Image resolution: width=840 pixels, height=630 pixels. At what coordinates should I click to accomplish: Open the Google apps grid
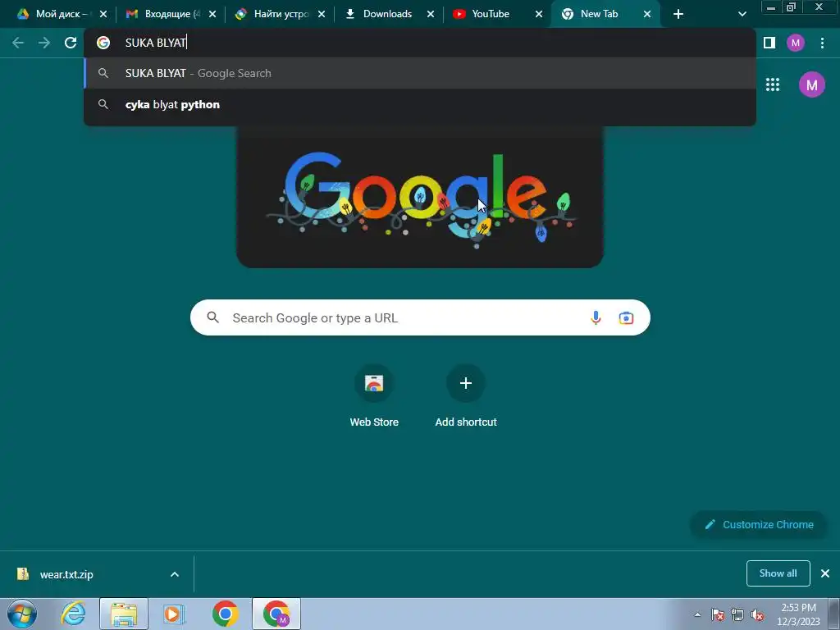(x=773, y=84)
